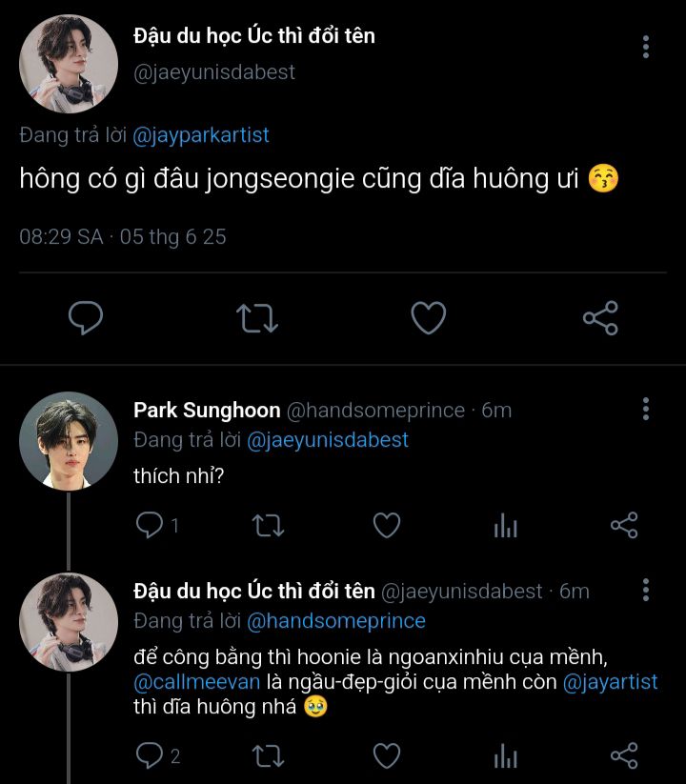The image size is (686, 784).
Task: Like the bottom reply mentioning @callmeevan
Action: click(386, 756)
